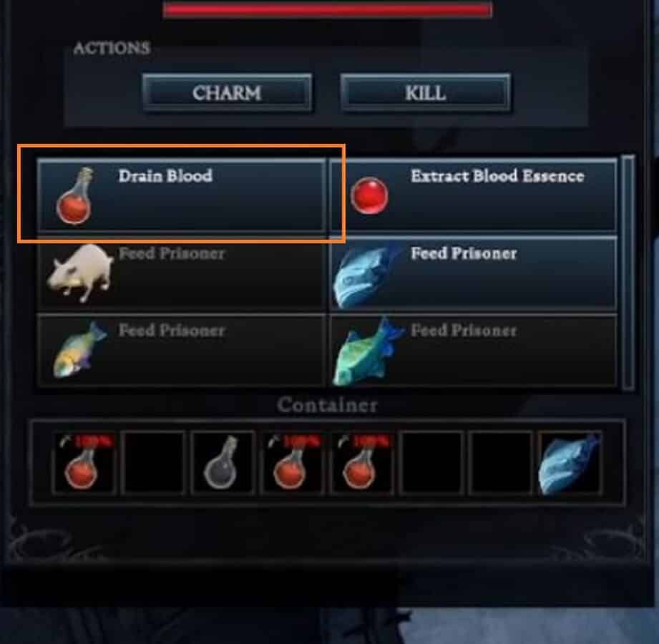Feed prisoner with the rainbow-colored fish
Viewport: 659px width, 644px height.
[x=182, y=350]
